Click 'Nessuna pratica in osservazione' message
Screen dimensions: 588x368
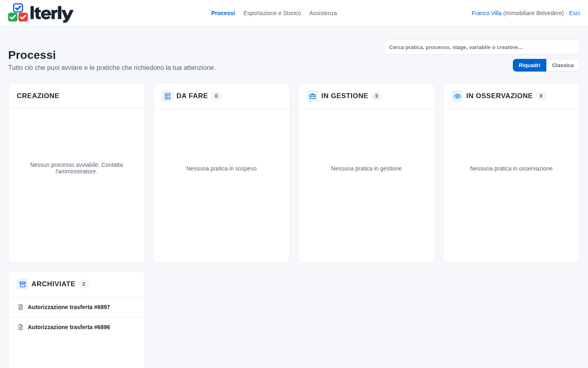coord(511,168)
